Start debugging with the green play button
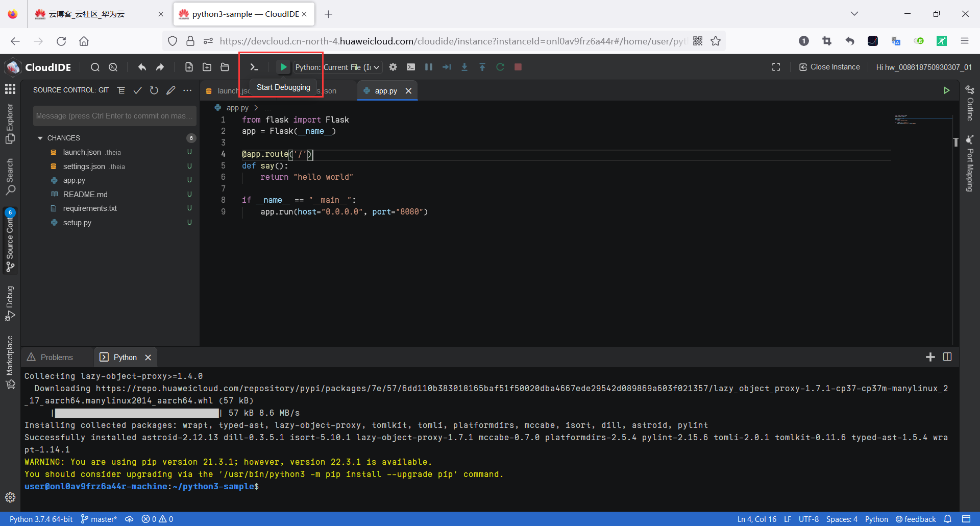This screenshot has height=526, width=980. pos(283,67)
